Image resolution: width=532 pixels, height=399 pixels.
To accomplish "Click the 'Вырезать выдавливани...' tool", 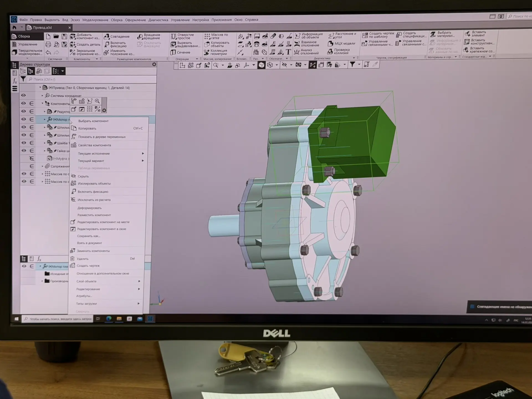I will coord(185,44).
